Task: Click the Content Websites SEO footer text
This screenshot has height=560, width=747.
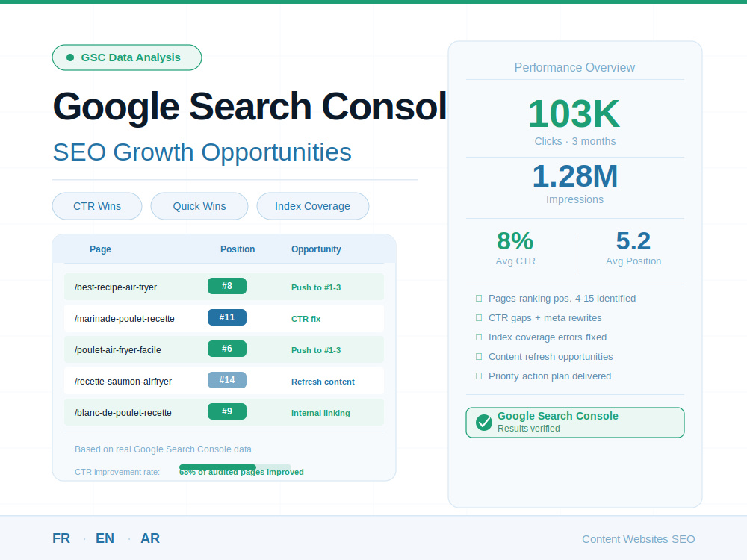Action: pos(639,539)
